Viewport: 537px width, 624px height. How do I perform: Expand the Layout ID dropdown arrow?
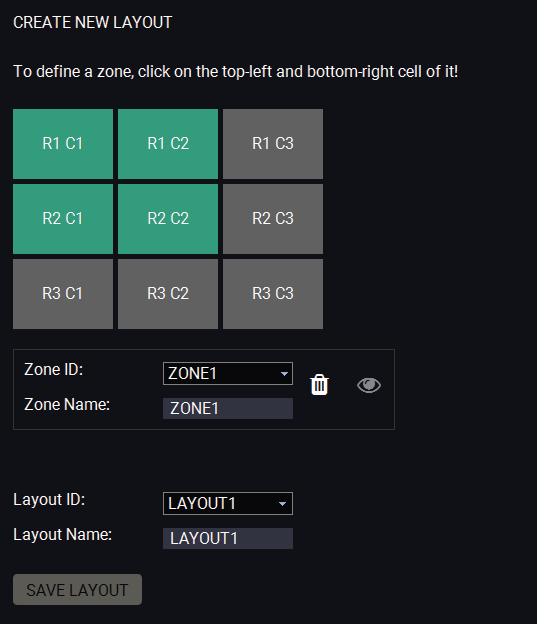282,504
